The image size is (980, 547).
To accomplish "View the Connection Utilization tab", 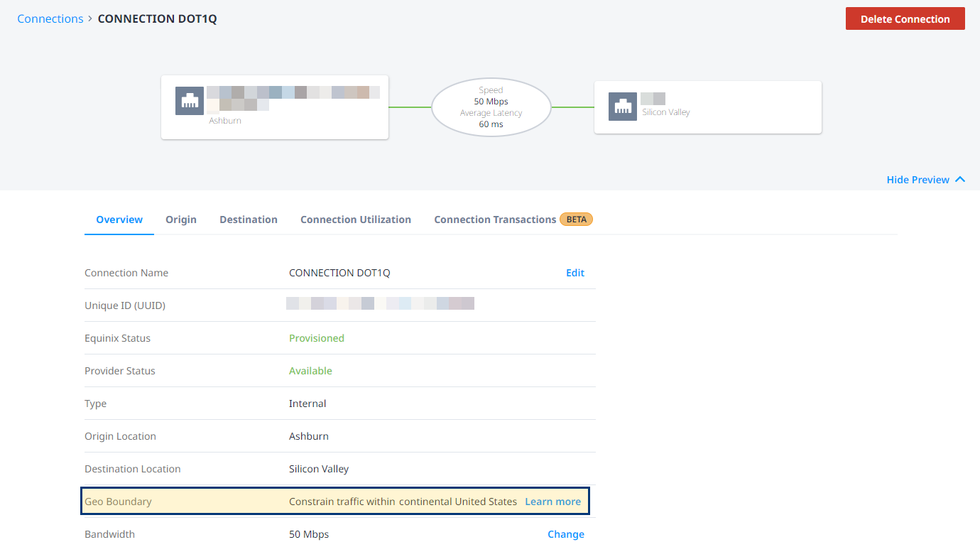I will [x=356, y=220].
